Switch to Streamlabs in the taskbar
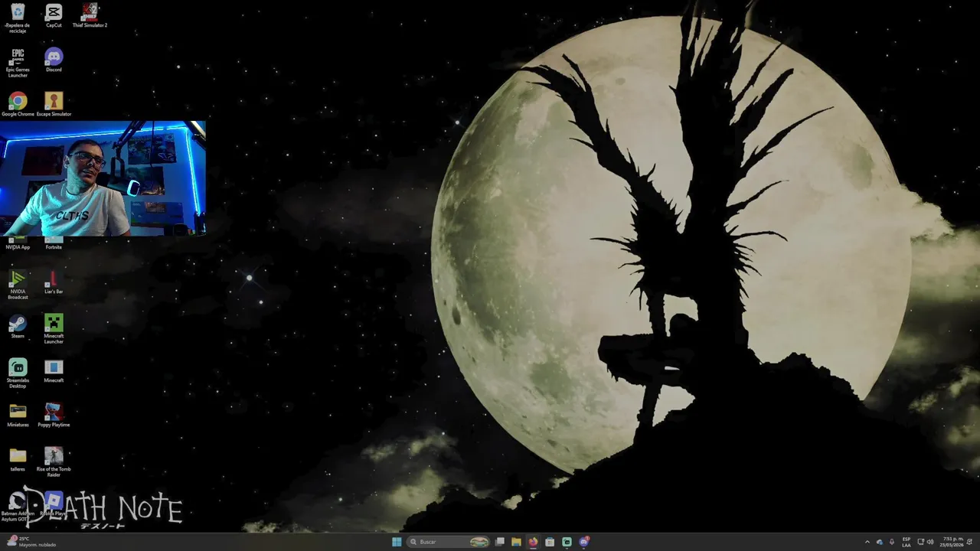This screenshot has height=551, width=980. (x=567, y=542)
